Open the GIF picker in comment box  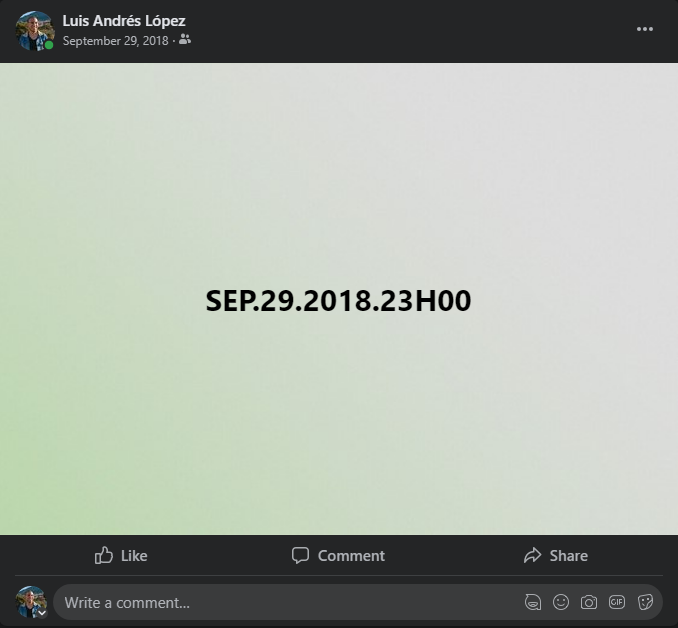617,602
